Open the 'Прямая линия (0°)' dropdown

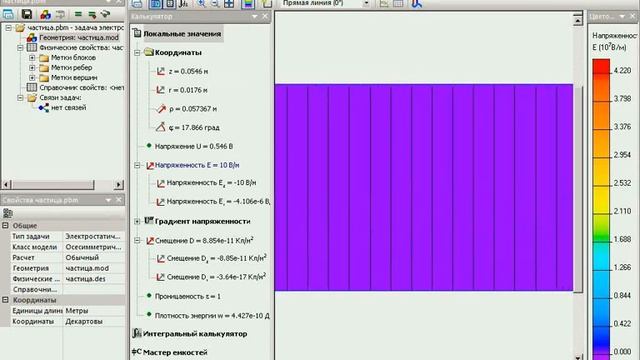coord(366,3)
